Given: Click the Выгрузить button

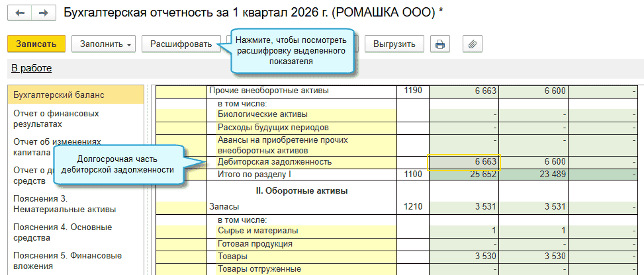Looking at the screenshot, I should click(394, 44).
